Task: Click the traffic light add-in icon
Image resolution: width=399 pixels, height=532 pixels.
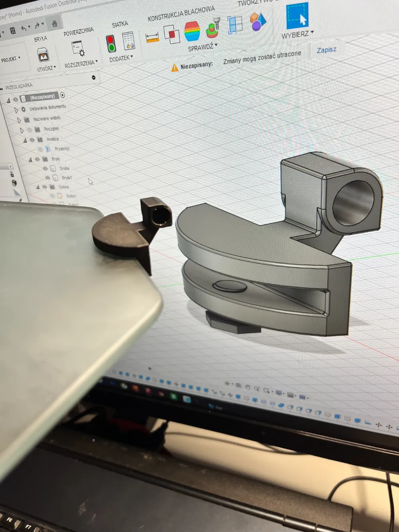Action: click(111, 44)
